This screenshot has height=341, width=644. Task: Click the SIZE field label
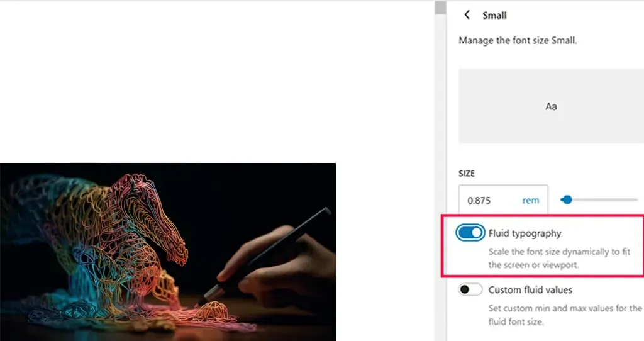pyautogui.click(x=467, y=174)
